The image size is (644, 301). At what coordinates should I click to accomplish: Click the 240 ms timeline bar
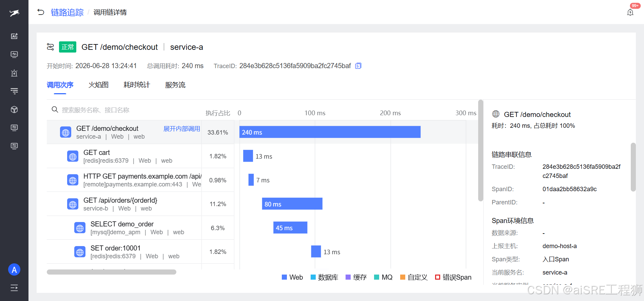pyautogui.click(x=330, y=132)
